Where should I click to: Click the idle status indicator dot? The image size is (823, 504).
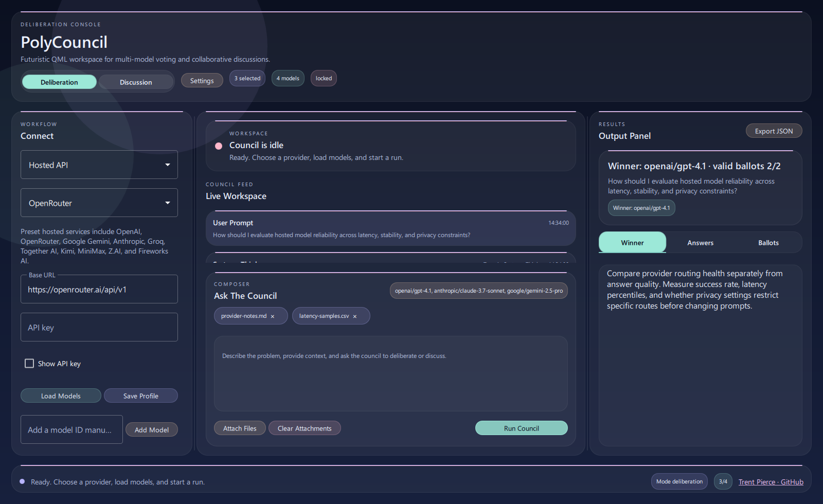219,146
